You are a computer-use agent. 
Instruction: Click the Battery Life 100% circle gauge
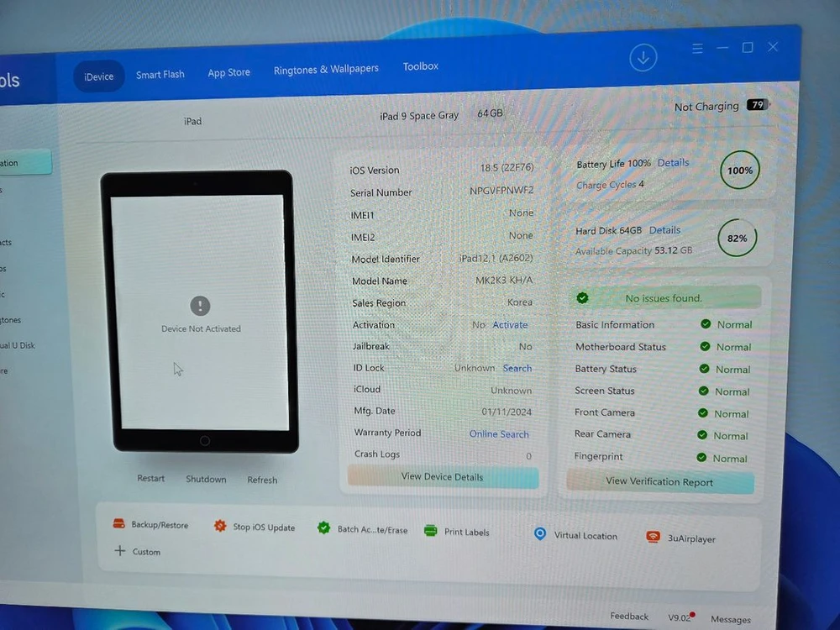740,171
